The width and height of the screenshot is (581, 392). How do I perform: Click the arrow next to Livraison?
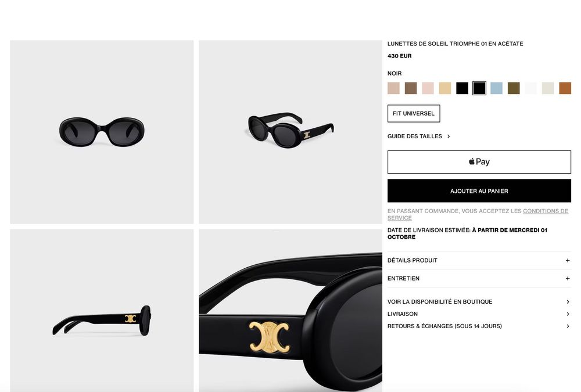(x=568, y=314)
